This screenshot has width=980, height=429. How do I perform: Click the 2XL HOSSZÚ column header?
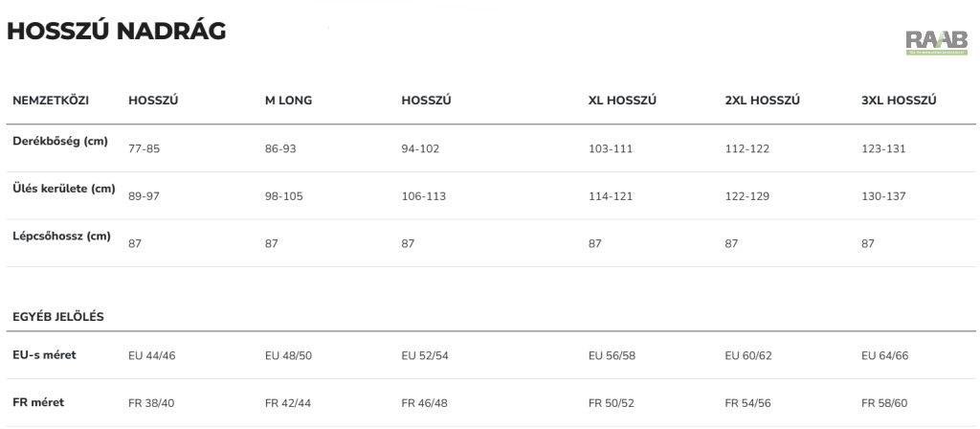coord(762,101)
